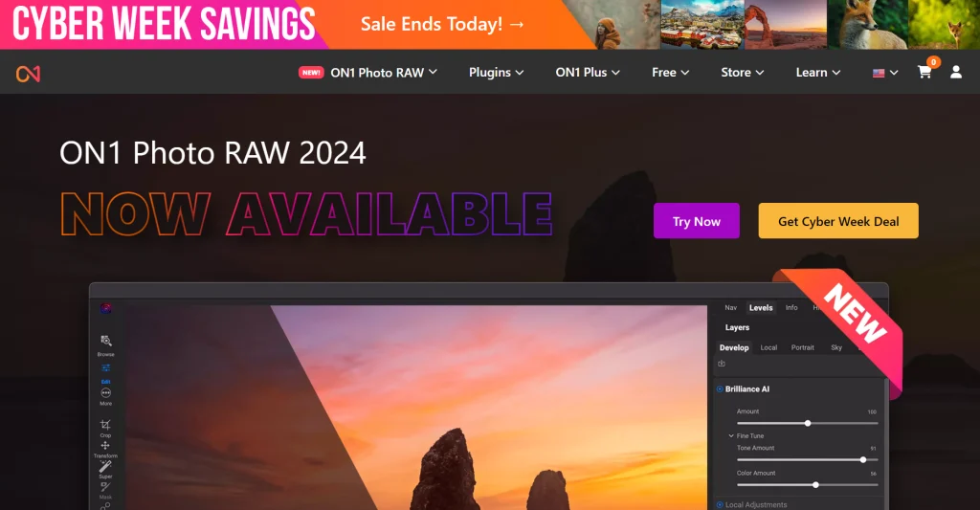Open the shopping cart icon

924,72
